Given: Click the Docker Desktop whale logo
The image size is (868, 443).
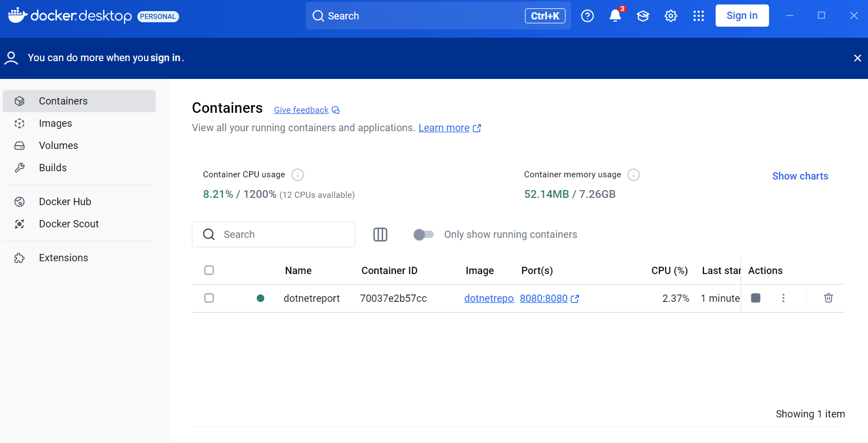Looking at the screenshot, I should click(x=18, y=16).
